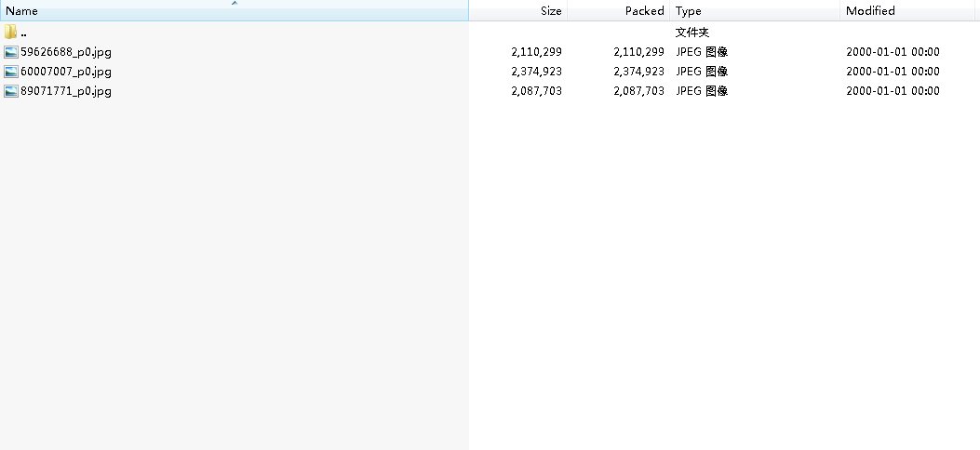Image resolution: width=980 pixels, height=450 pixels.
Task: Click the 文件夹 type of the parent entry
Action: (692, 33)
